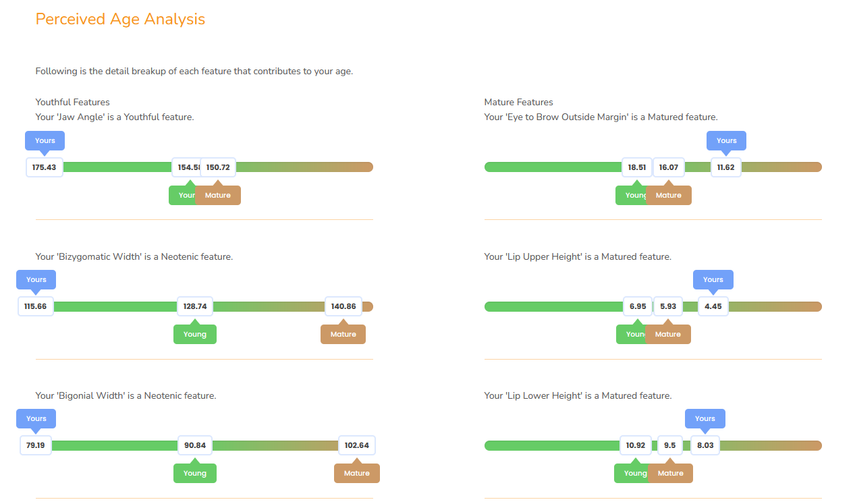Click the 90.84 Bigonial Width value
The height and width of the screenshot is (504, 853).
click(195, 445)
